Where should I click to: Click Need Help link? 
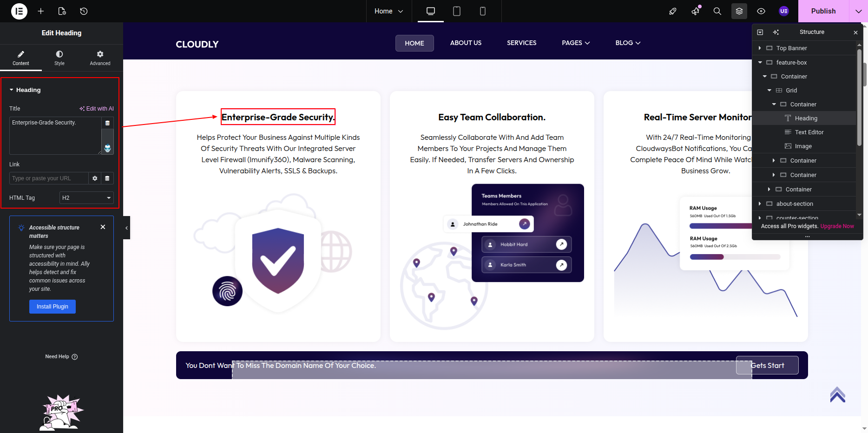coord(61,357)
